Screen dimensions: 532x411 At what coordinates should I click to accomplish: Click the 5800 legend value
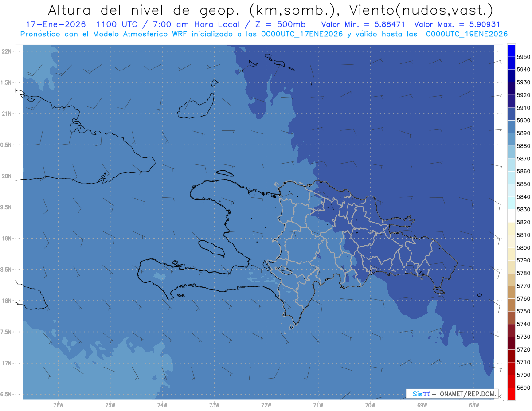523,247
